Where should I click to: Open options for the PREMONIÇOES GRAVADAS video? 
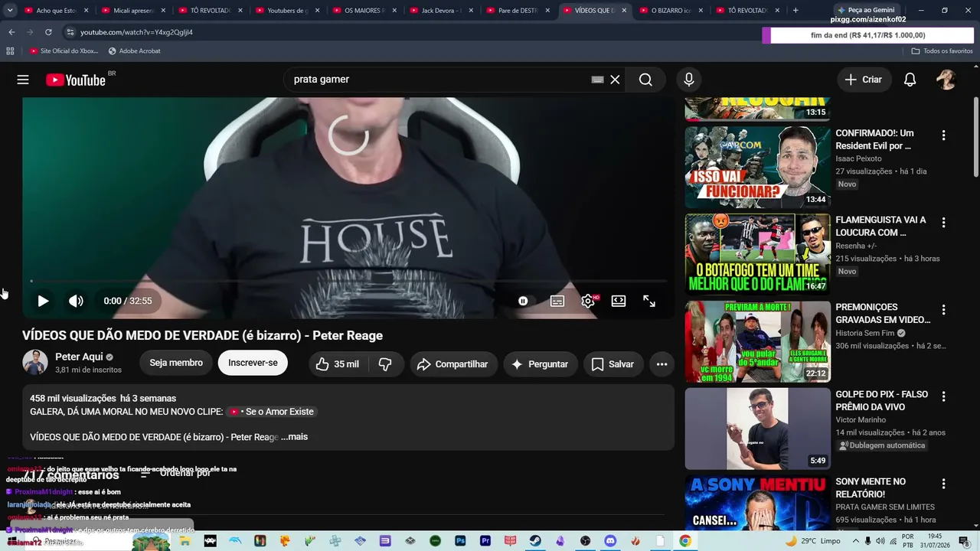pos(943,310)
